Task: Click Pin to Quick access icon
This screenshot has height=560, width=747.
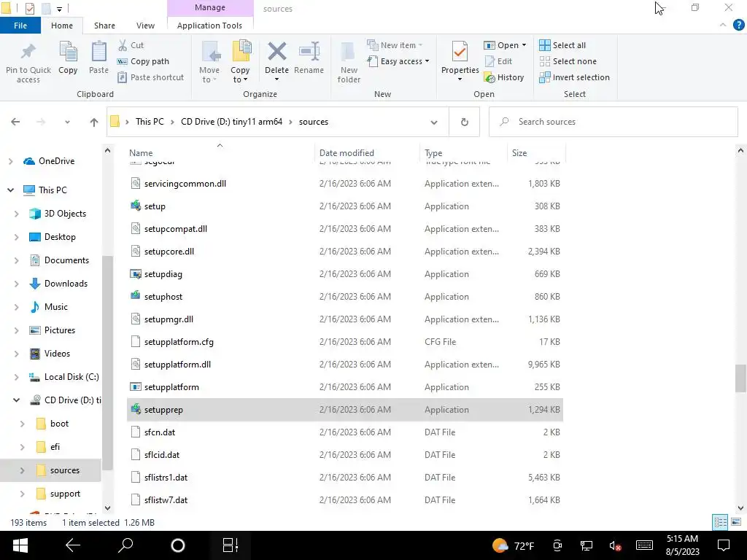Action: pyautogui.click(x=28, y=52)
